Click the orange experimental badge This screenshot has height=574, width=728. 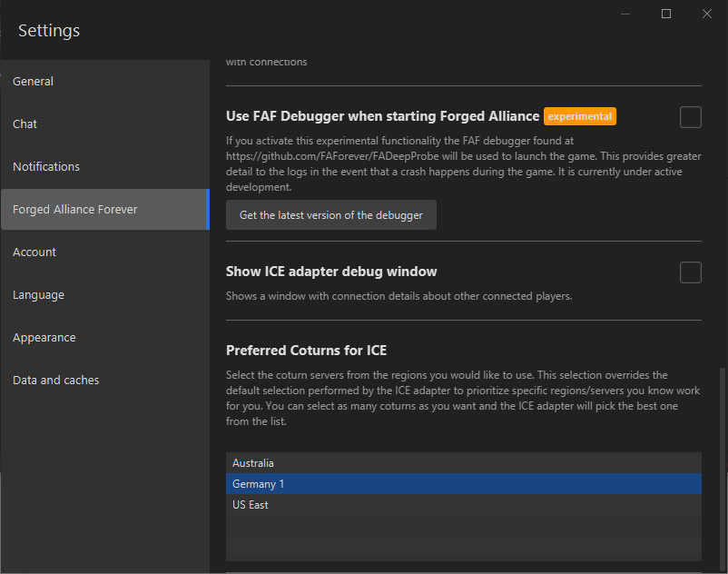tap(579, 116)
